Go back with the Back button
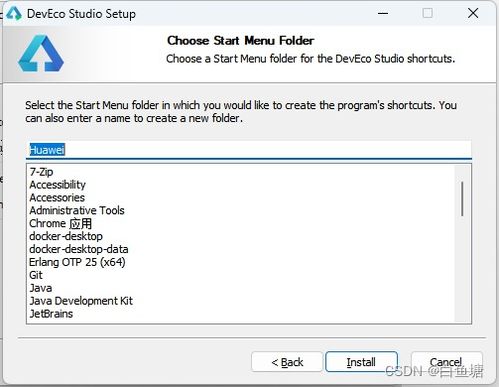The height and width of the screenshot is (387, 499). pos(287,362)
